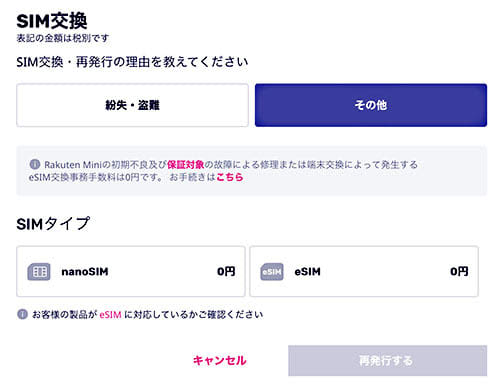Select その他 as the reissue reason

pos(371,105)
